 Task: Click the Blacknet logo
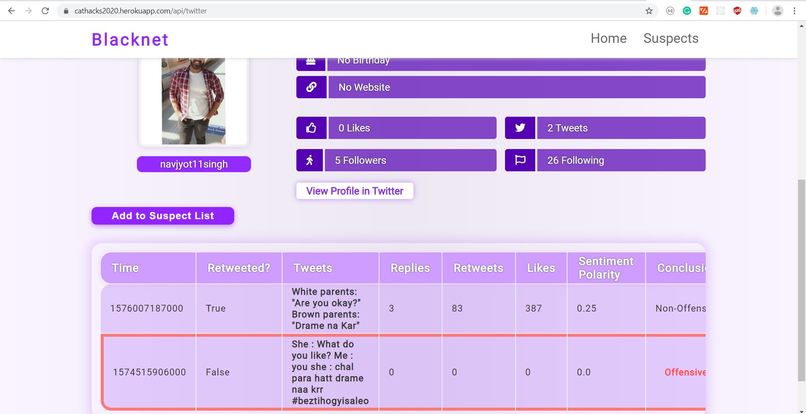130,40
